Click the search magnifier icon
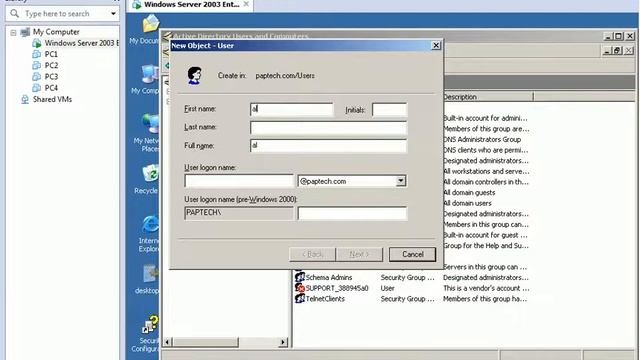Viewport: 640px width, 360px height. (14, 13)
